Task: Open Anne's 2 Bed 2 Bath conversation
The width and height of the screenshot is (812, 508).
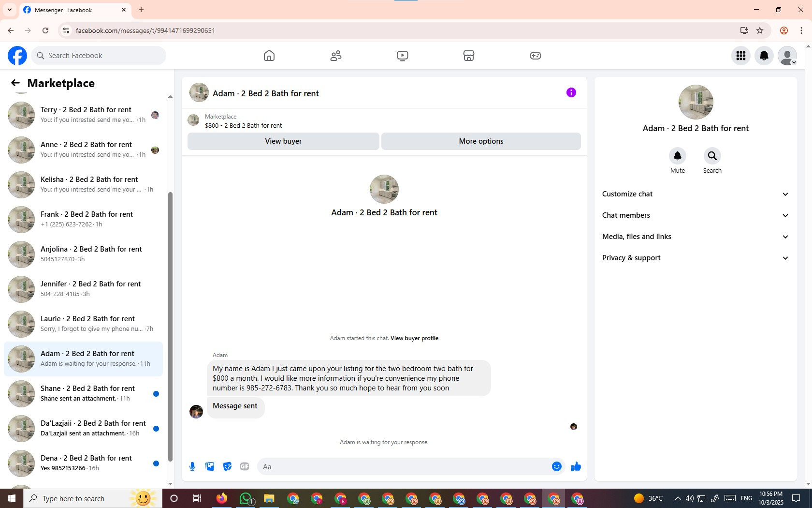Action: point(83,150)
